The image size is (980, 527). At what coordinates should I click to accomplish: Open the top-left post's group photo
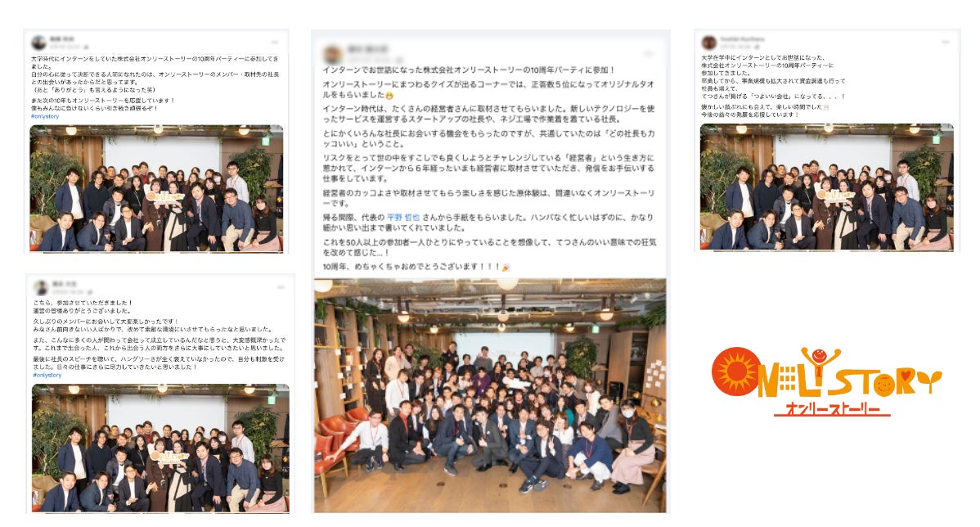156,189
